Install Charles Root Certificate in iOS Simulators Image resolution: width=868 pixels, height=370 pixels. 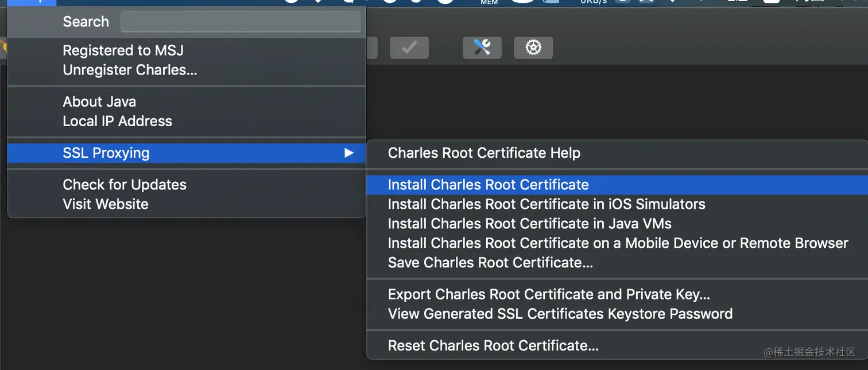(x=617, y=204)
